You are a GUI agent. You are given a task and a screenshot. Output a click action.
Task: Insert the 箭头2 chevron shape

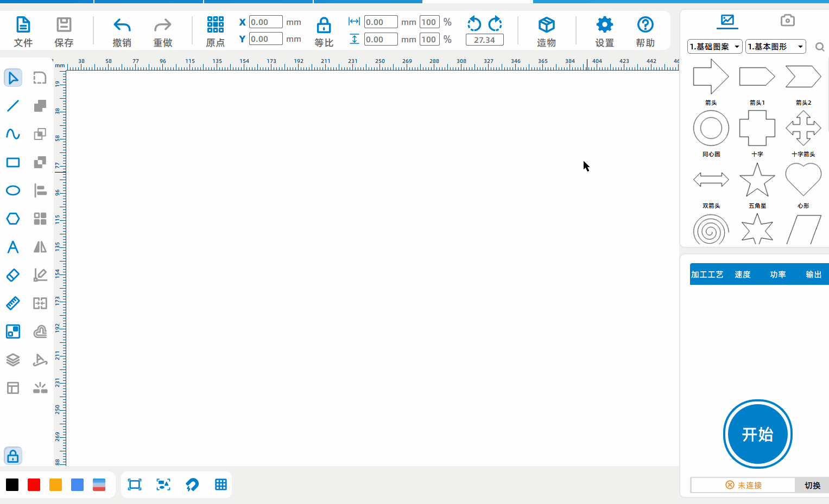click(803, 76)
